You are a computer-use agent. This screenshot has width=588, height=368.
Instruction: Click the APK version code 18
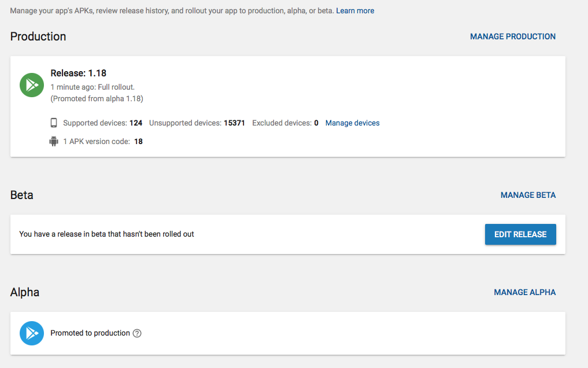pos(138,141)
